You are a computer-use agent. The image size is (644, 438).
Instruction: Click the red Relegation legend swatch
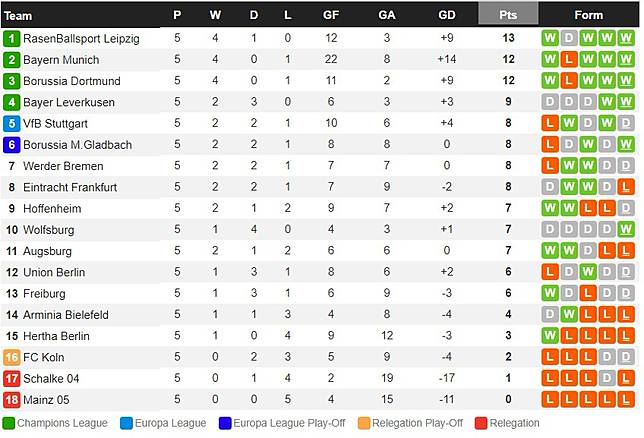[481, 423]
